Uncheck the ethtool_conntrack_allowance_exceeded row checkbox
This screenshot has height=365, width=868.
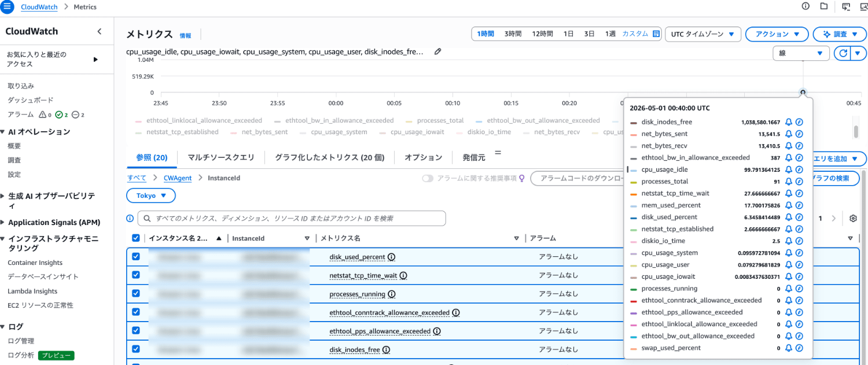[x=136, y=312]
